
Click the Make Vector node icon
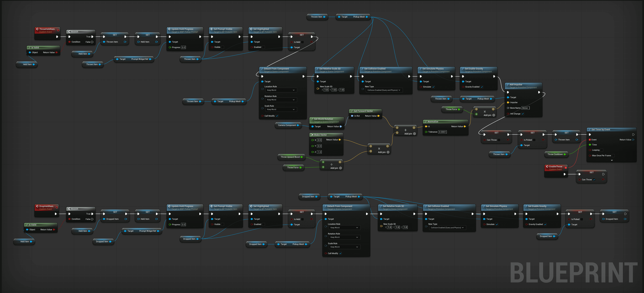(312, 135)
